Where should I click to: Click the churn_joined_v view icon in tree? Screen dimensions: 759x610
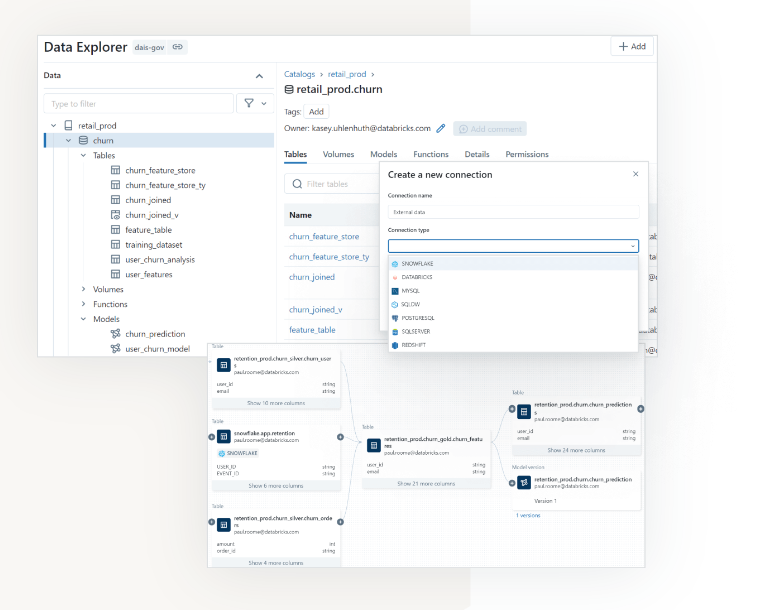116,215
